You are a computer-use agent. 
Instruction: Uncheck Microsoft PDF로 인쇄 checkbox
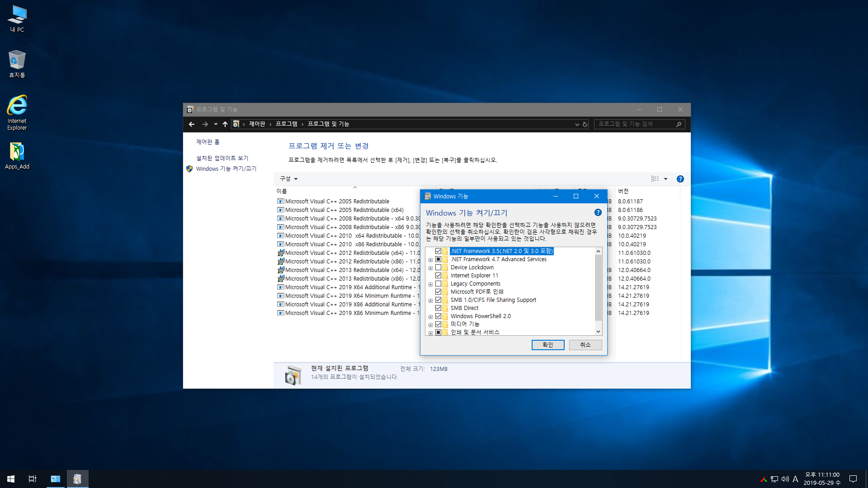pos(438,291)
